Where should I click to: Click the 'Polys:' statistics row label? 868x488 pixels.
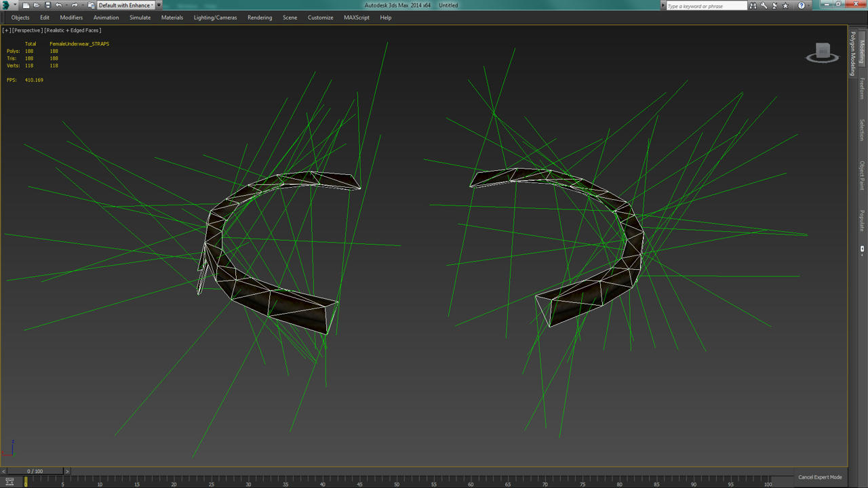[14, 51]
